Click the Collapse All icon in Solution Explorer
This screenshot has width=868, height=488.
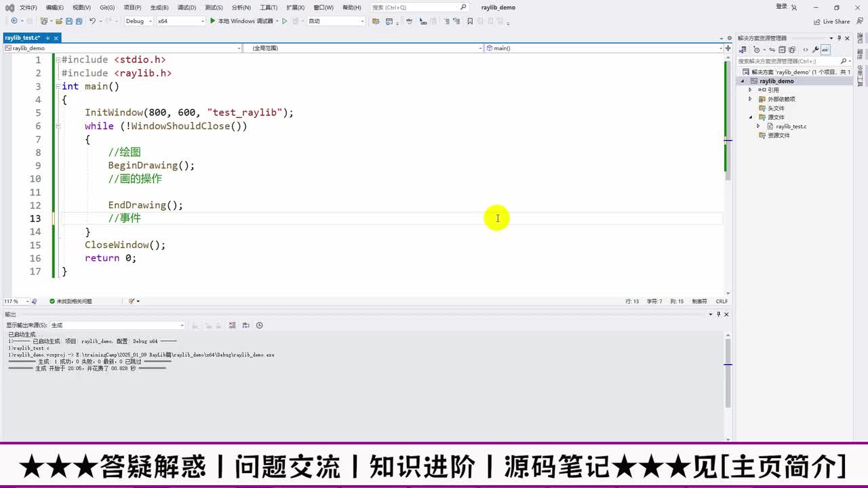782,49
